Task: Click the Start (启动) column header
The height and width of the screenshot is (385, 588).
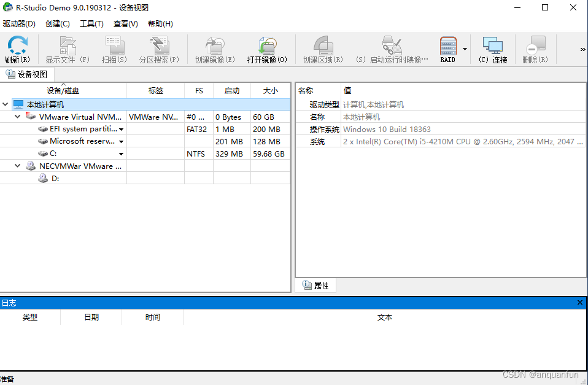Action: 232,90
